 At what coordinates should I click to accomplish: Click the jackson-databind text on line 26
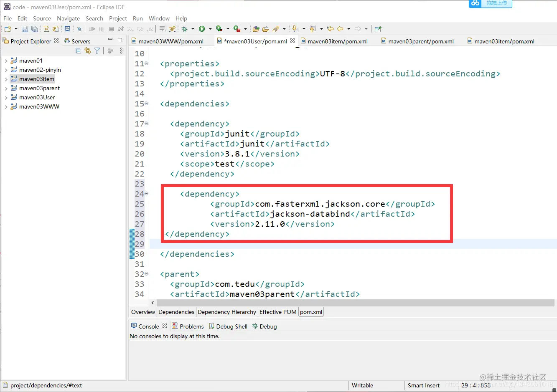coord(310,214)
